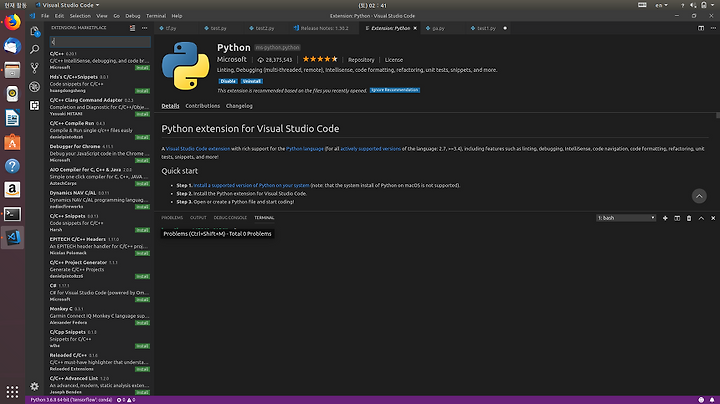
Task: Split the terminal panel
Action: [677, 218]
